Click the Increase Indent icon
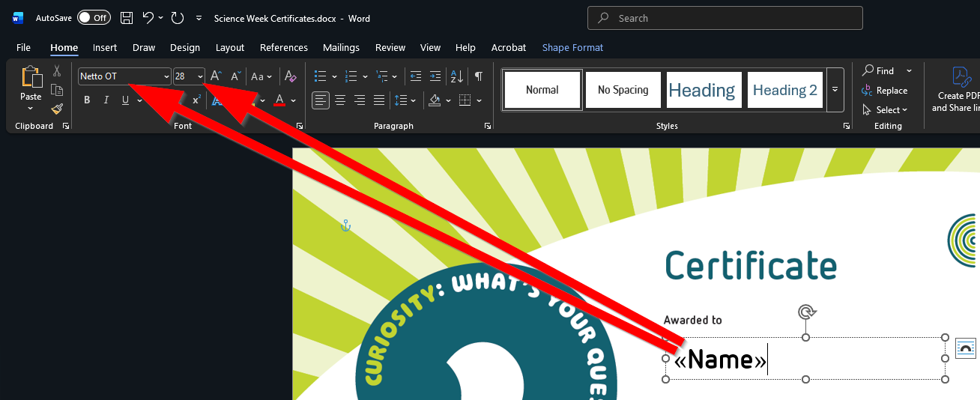This screenshot has height=400, width=980. click(x=435, y=76)
